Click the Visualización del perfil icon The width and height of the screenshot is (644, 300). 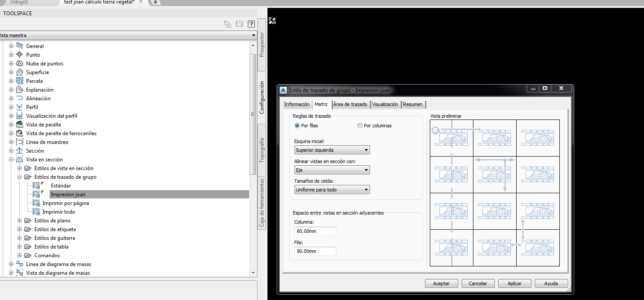click(x=19, y=116)
